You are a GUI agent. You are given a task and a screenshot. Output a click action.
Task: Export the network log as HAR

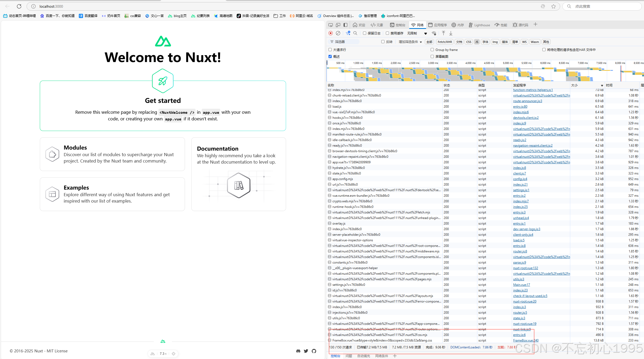pyautogui.click(x=451, y=33)
